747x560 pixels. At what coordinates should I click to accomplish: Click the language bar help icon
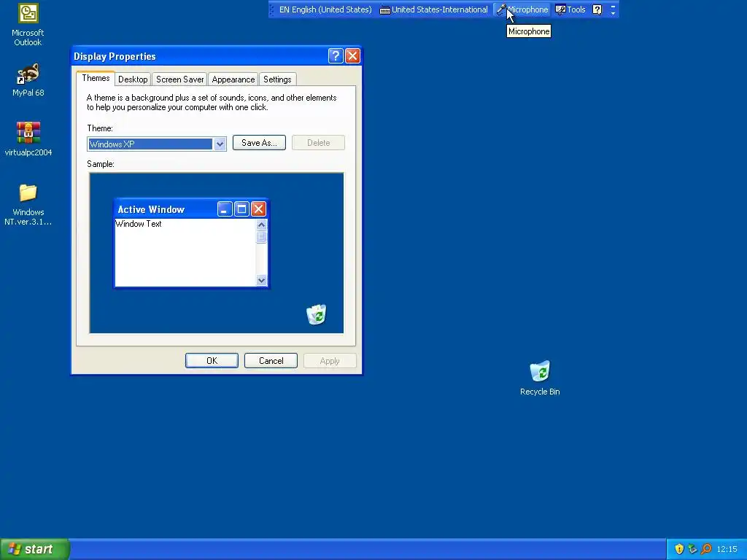click(597, 9)
